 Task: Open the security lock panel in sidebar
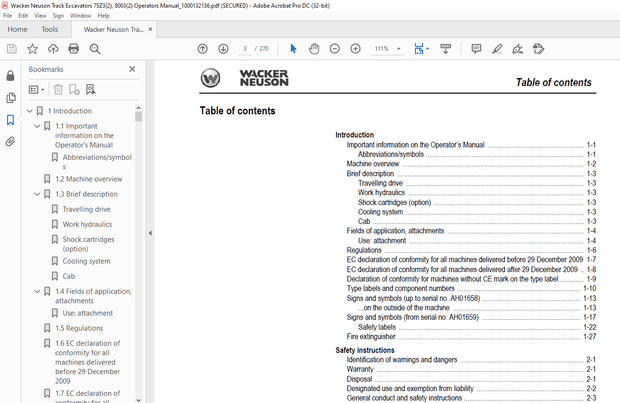11,76
